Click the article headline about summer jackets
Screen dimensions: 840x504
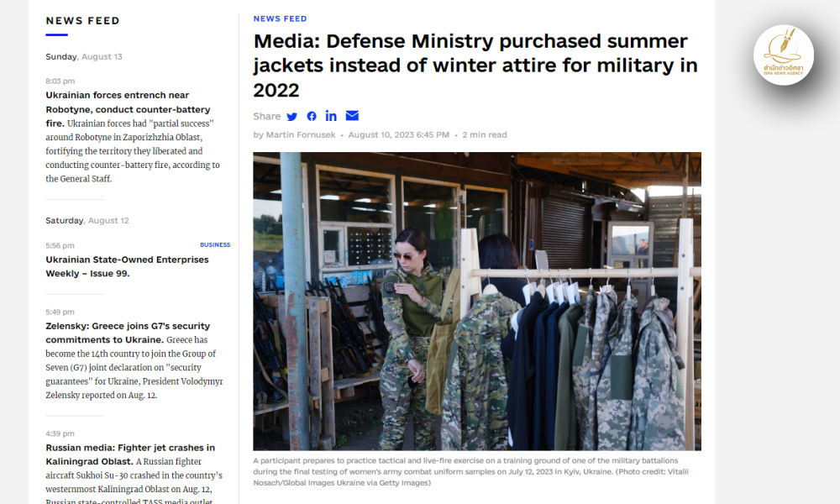475,66
